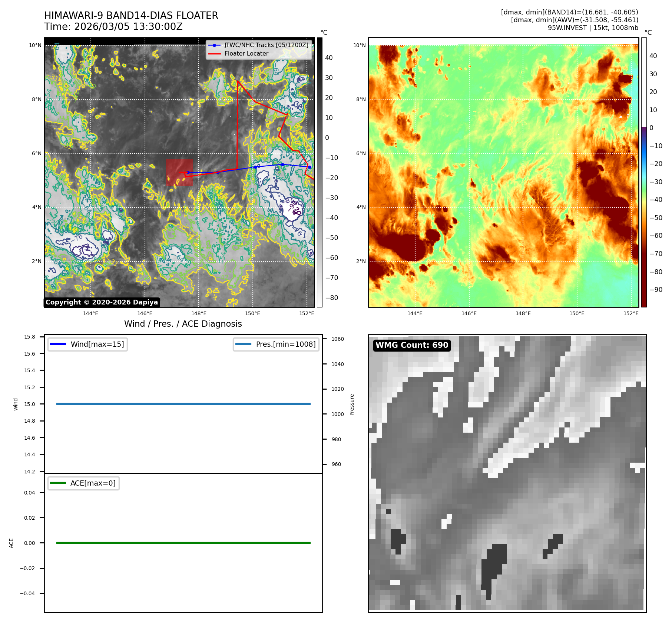Click the green ACE[max=0] legend swatch
Viewport: 672px width, 626px height.
58,483
